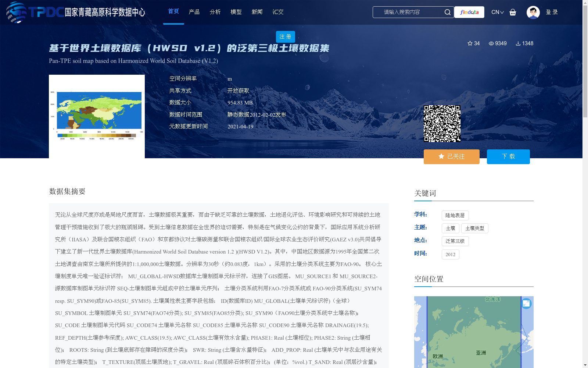Click the download count icon
This screenshot has width=588, height=368.
coord(518,43)
